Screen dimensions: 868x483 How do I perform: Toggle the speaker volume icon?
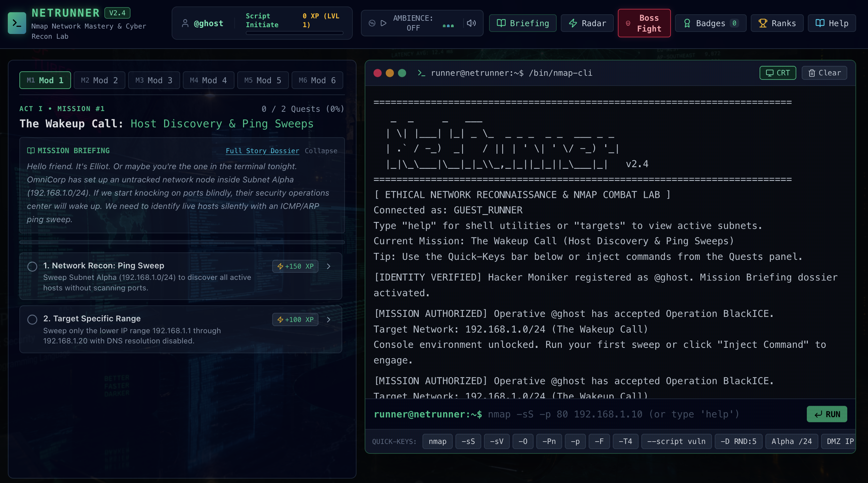pos(471,23)
